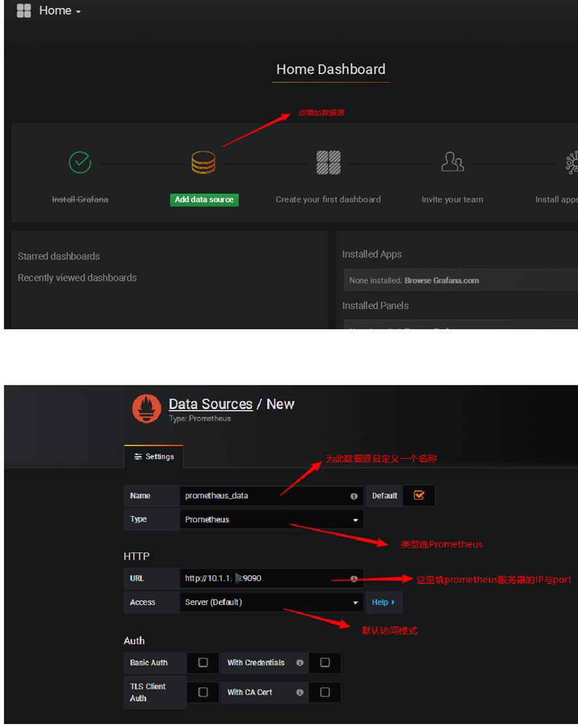Switch to the Settings tab
578x728 pixels.
pyautogui.click(x=153, y=456)
